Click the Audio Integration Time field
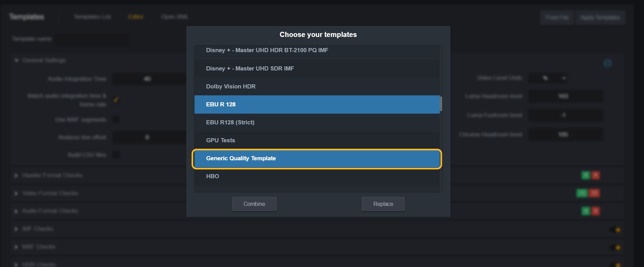 pyautogui.click(x=149, y=79)
